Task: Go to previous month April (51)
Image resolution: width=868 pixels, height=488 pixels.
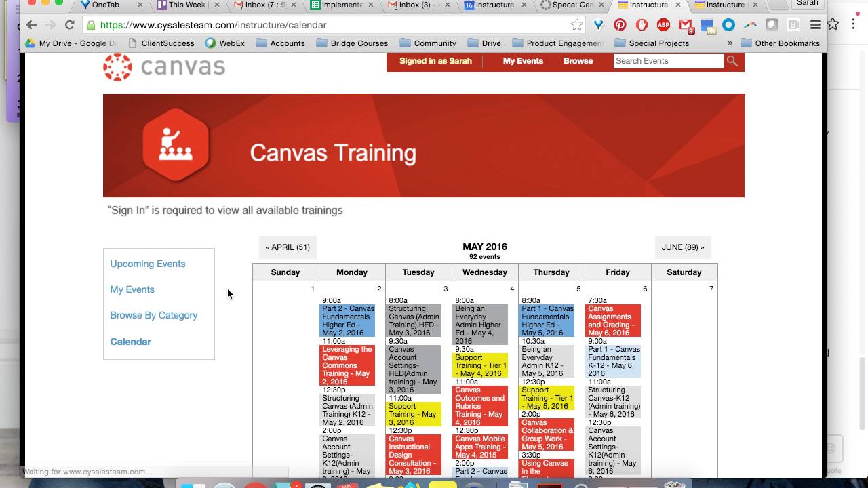Action: click(288, 247)
